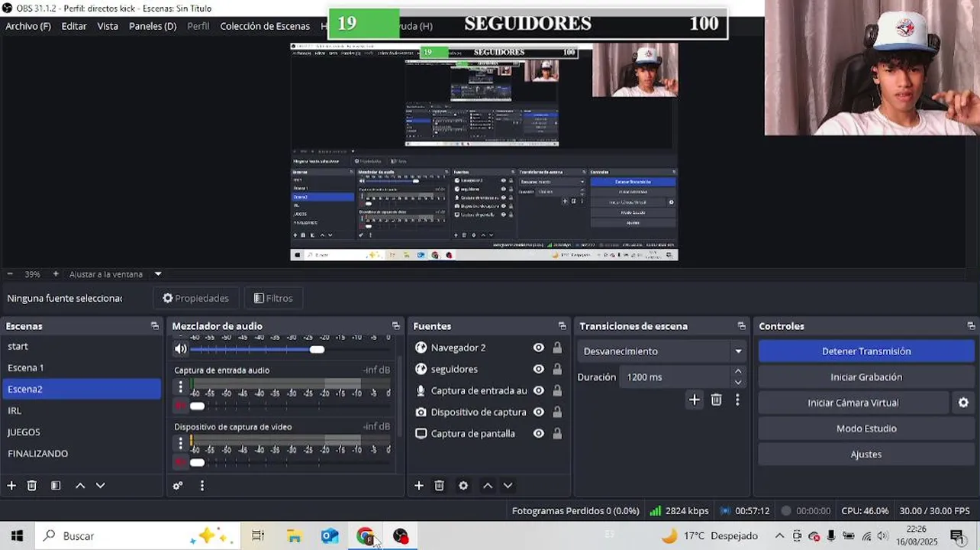Open scene filters icon in Escenas toolbar
Viewport: 980px width, 550px height.
click(56, 485)
